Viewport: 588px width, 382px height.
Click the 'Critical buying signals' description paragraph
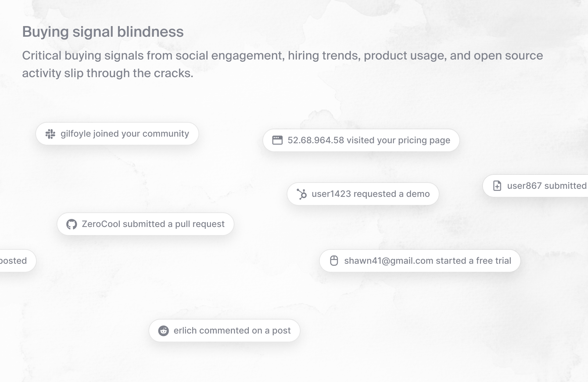point(282,64)
